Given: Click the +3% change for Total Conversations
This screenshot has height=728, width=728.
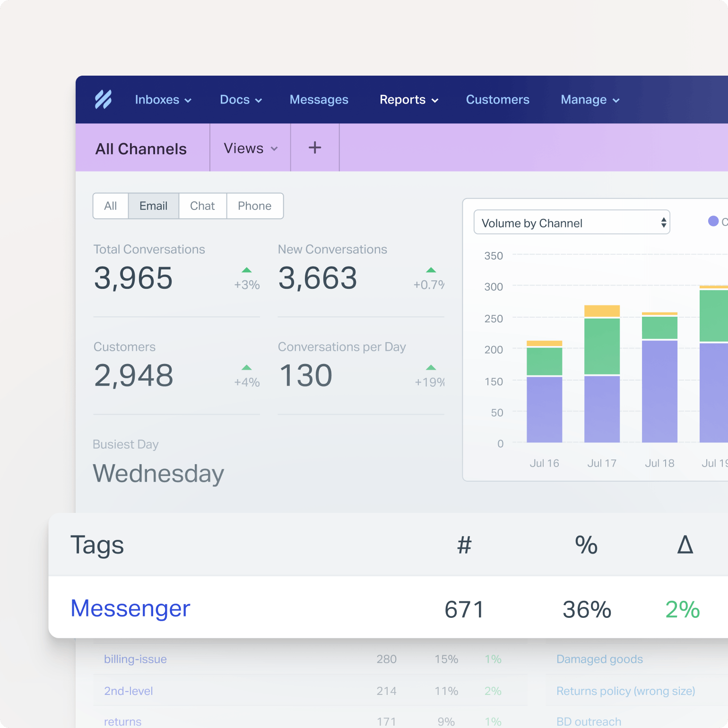Looking at the screenshot, I should tap(247, 285).
